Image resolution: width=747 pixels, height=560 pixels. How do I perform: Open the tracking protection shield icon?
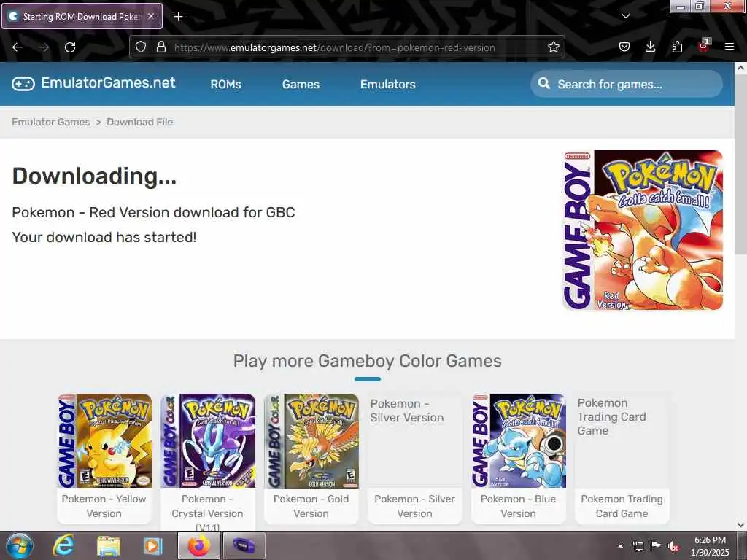(x=141, y=47)
